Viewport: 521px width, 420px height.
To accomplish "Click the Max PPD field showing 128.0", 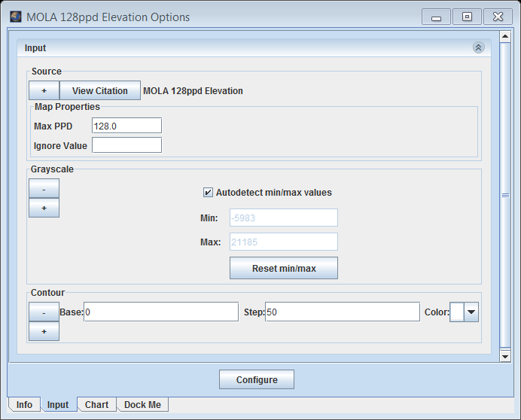I will tap(127, 126).
